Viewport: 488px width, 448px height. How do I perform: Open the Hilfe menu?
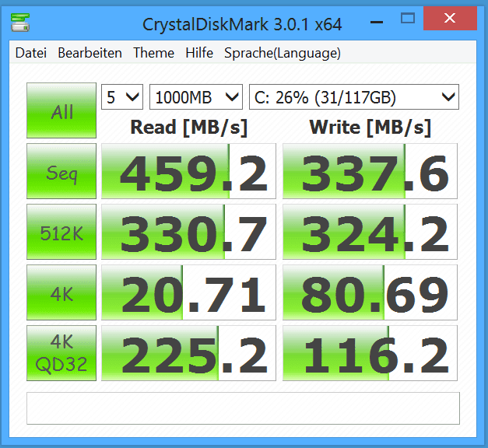(x=199, y=53)
